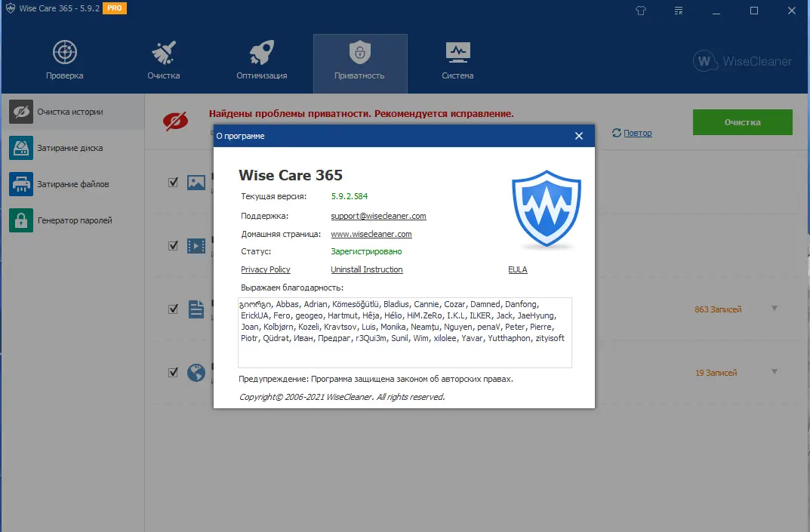Screen dimensions: 810x532
Task: Click inside the acknowledgements names box
Action: (405, 333)
